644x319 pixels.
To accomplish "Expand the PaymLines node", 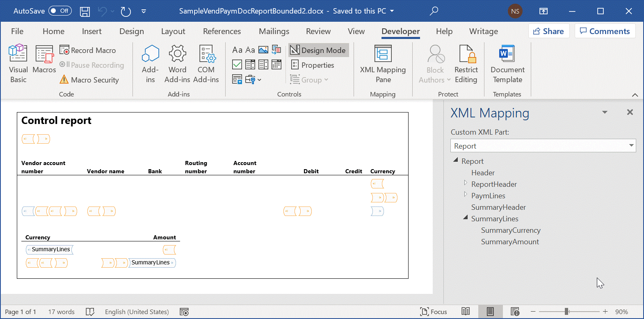I will (466, 194).
